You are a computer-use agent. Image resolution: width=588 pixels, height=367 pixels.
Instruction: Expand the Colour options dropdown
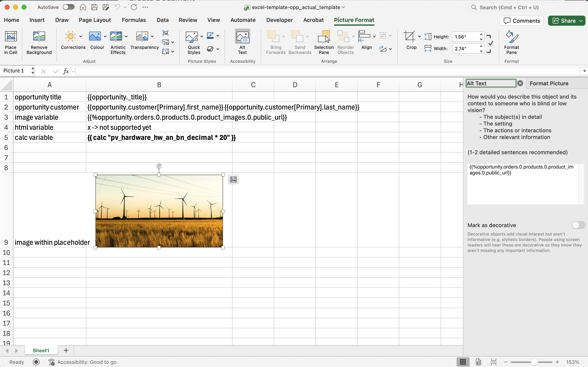pyautogui.click(x=105, y=36)
